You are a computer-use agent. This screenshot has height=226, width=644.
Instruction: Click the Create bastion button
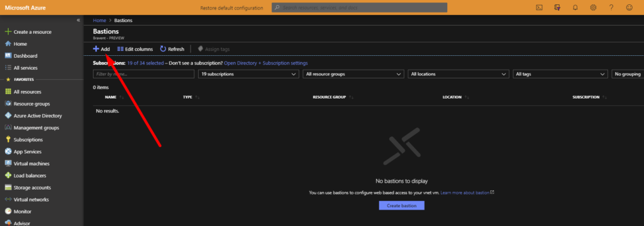click(x=401, y=205)
